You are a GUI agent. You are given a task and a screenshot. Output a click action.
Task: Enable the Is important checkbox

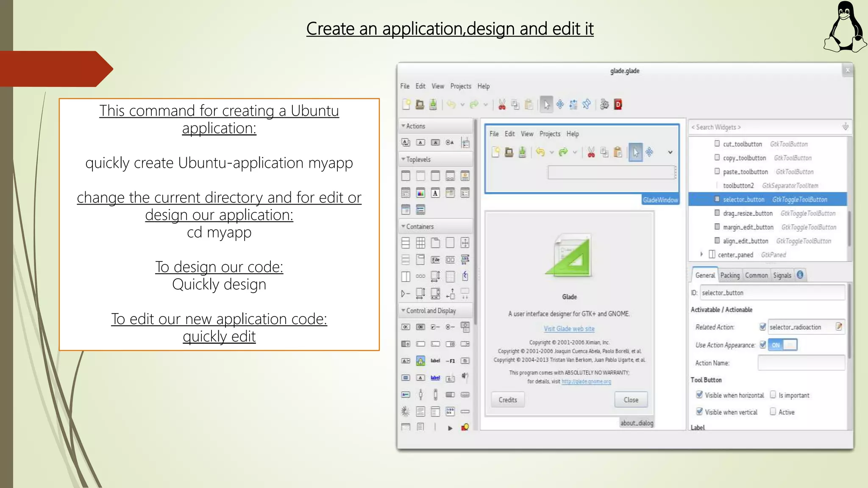(x=773, y=395)
